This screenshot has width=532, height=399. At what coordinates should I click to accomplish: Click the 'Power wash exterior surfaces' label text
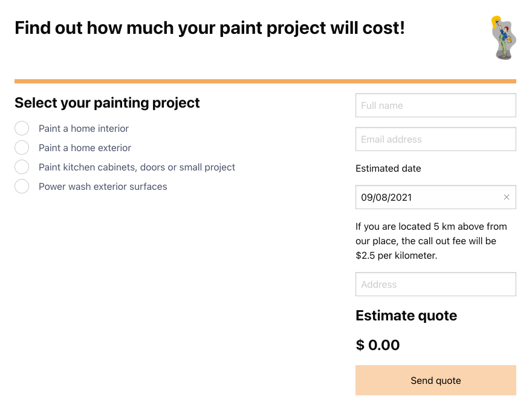pyautogui.click(x=103, y=187)
